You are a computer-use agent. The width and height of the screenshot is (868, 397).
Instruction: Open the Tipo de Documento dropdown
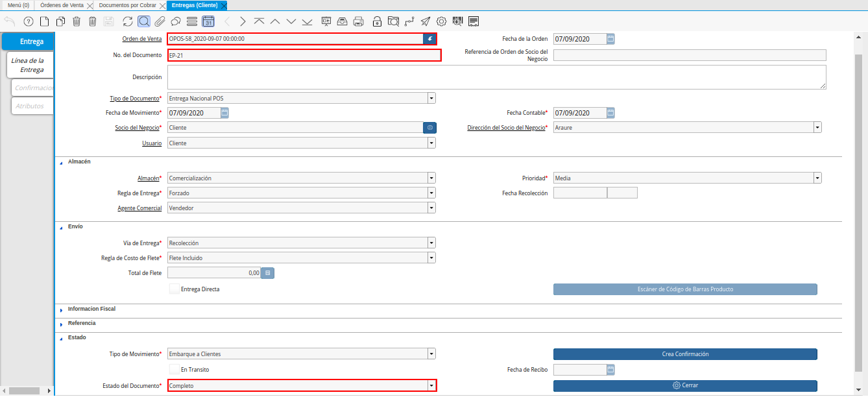pos(431,99)
